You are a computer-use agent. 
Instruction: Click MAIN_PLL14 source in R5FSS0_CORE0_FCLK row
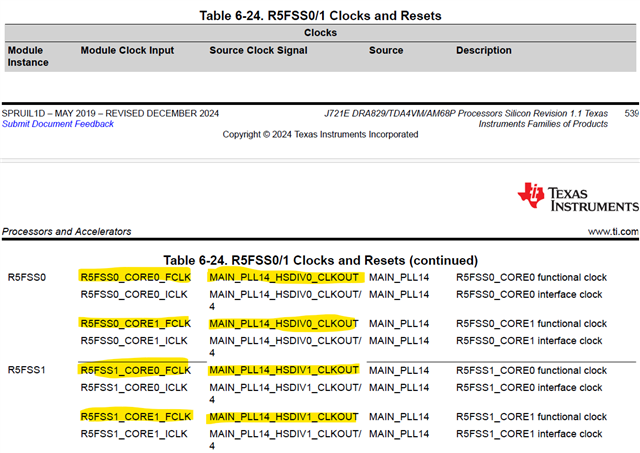coord(399,278)
